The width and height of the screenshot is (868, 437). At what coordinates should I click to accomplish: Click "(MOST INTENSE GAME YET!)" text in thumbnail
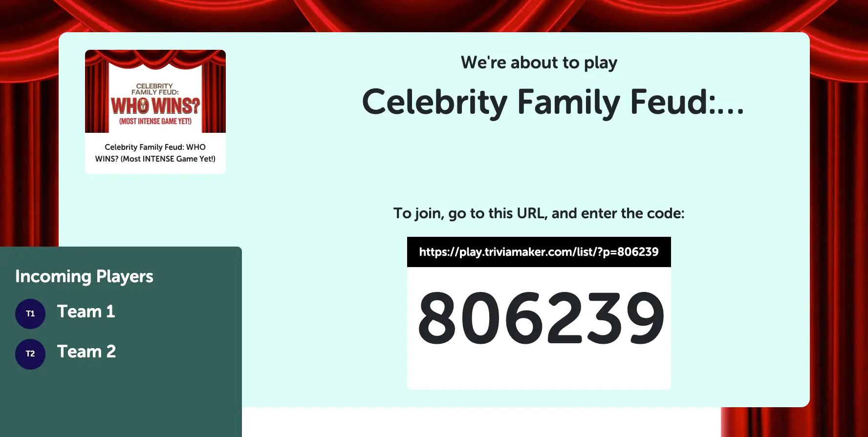[155, 121]
